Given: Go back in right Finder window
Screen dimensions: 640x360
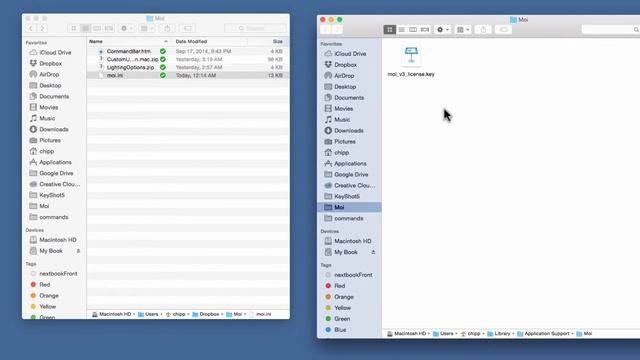Looking at the screenshot, I should pos(326,30).
